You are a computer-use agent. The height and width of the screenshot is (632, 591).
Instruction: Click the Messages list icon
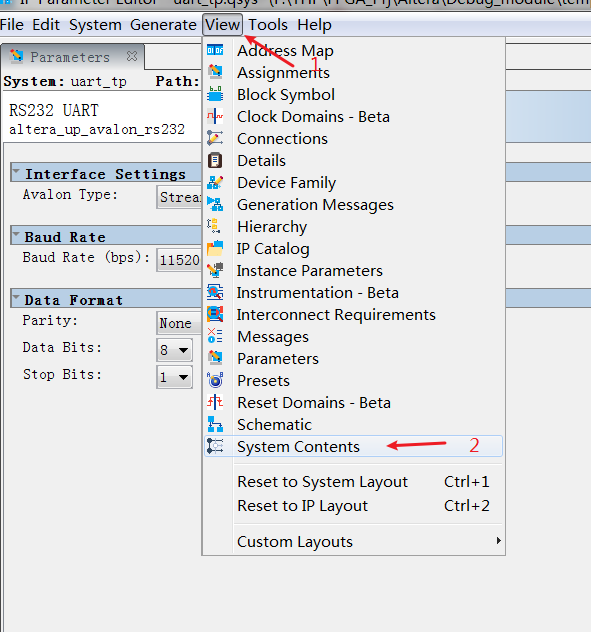tap(215, 336)
